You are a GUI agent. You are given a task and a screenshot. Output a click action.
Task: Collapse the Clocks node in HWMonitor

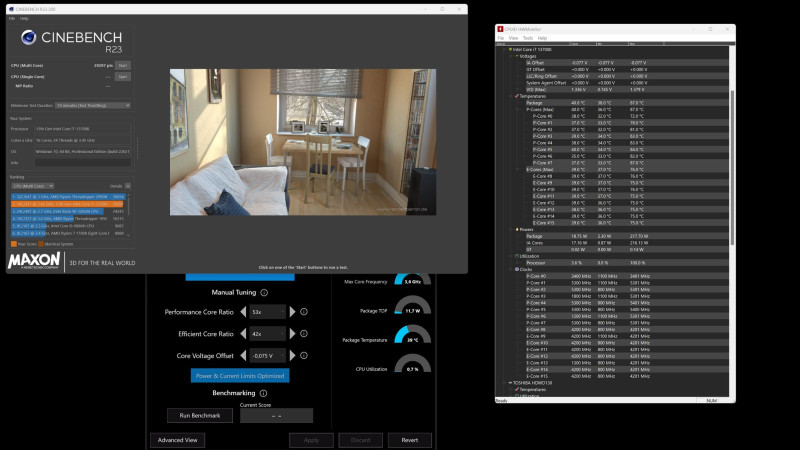[x=511, y=269]
